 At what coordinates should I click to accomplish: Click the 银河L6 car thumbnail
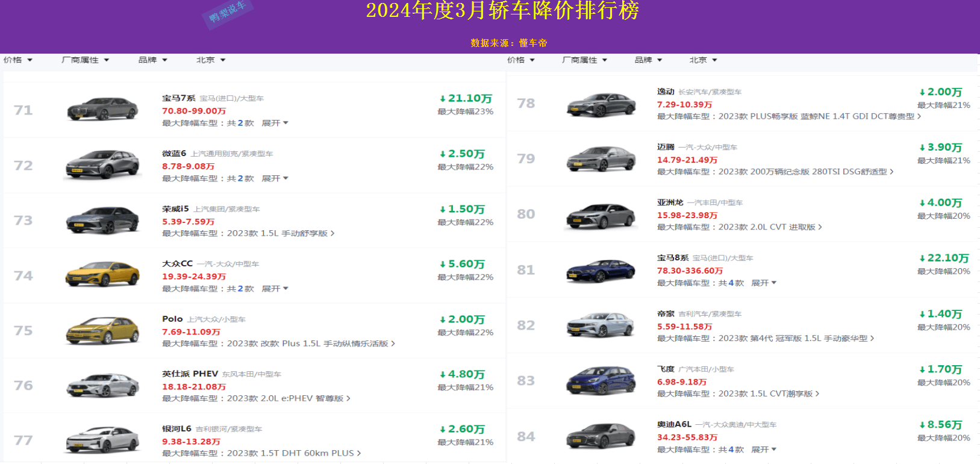[x=102, y=440]
